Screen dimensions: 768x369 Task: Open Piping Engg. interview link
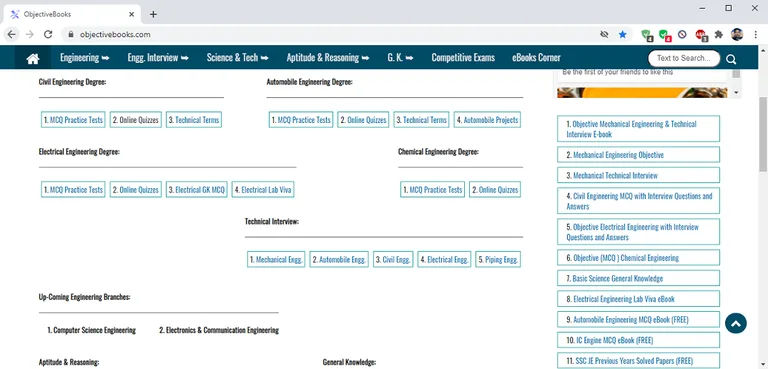[x=498, y=260]
